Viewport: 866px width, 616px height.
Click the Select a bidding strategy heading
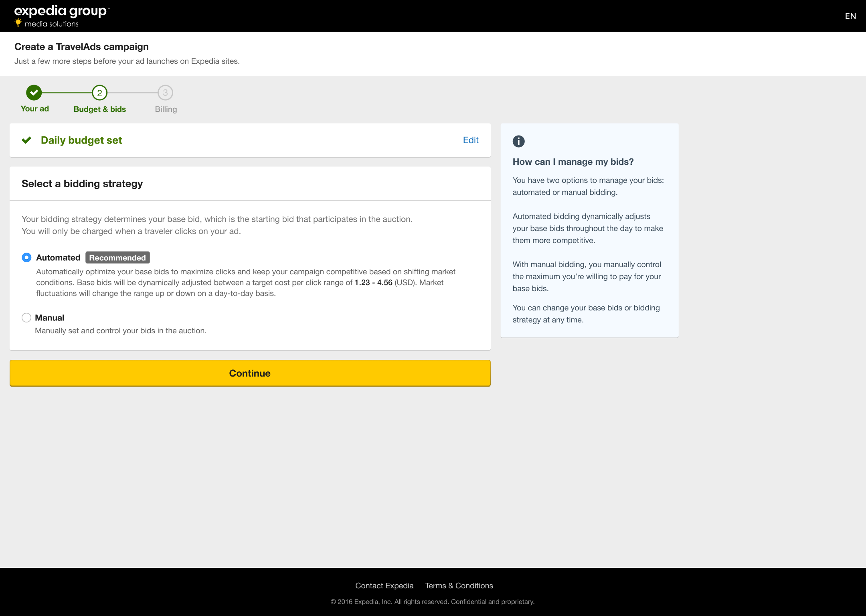click(x=82, y=183)
